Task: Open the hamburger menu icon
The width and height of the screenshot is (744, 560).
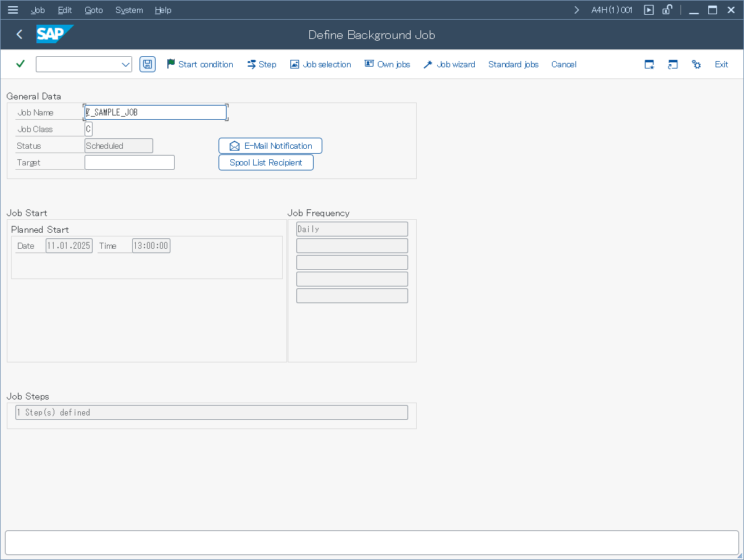Action: (13, 10)
